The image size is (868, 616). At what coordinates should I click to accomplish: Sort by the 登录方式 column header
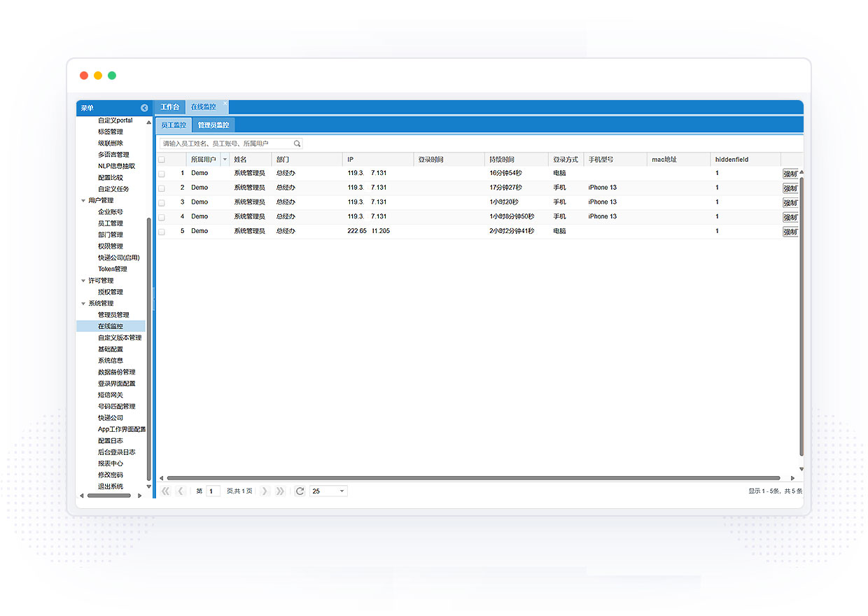point(566,160)
